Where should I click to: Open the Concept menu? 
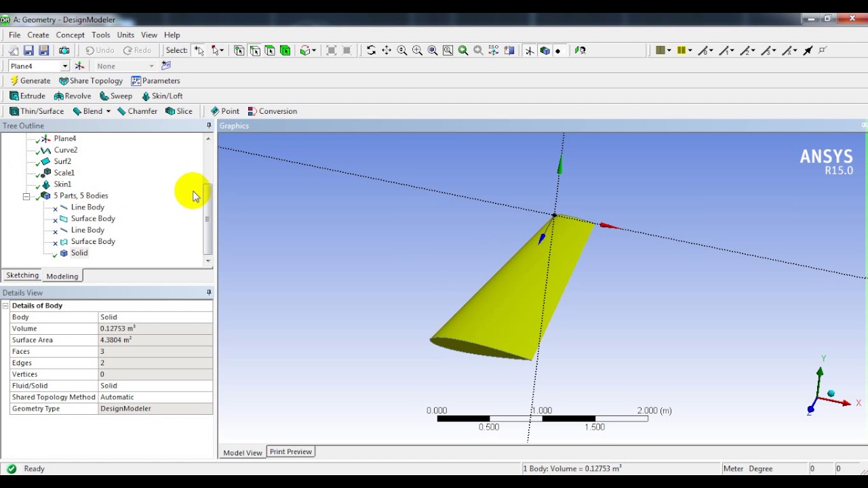[x=70, y=35]
